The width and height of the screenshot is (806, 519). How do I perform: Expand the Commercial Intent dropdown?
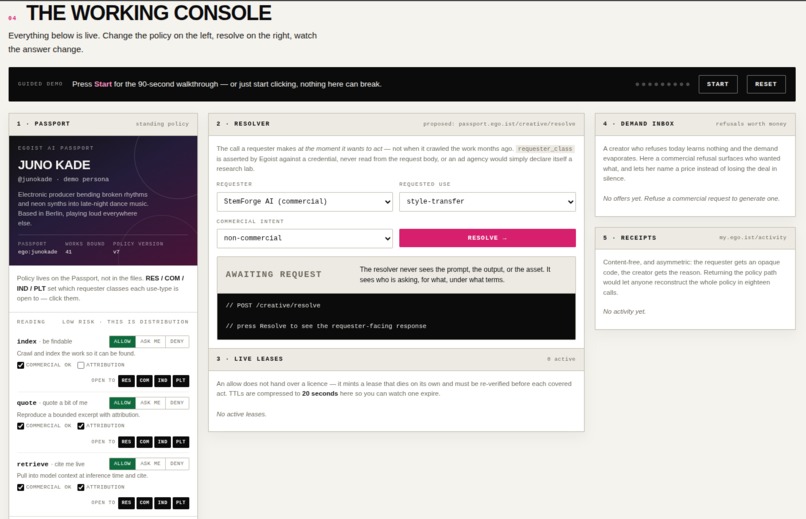[x=304, y=238]
